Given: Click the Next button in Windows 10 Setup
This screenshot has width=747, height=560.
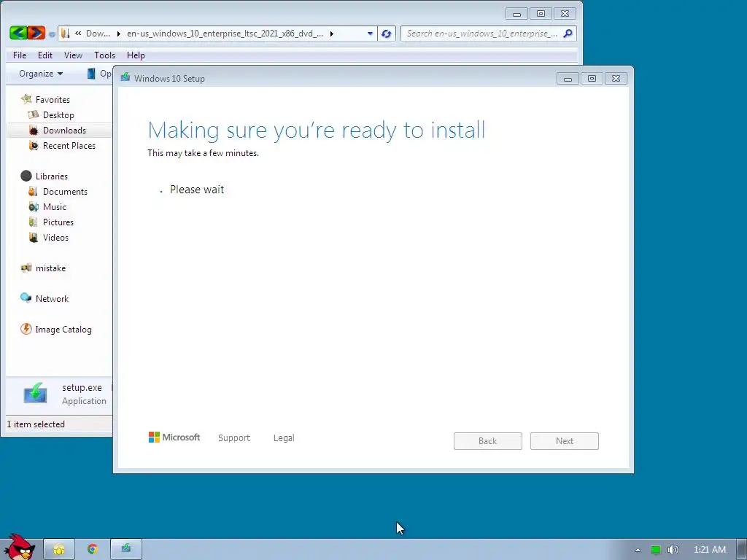Looking at the screenshot, I should tap(565, 441).
